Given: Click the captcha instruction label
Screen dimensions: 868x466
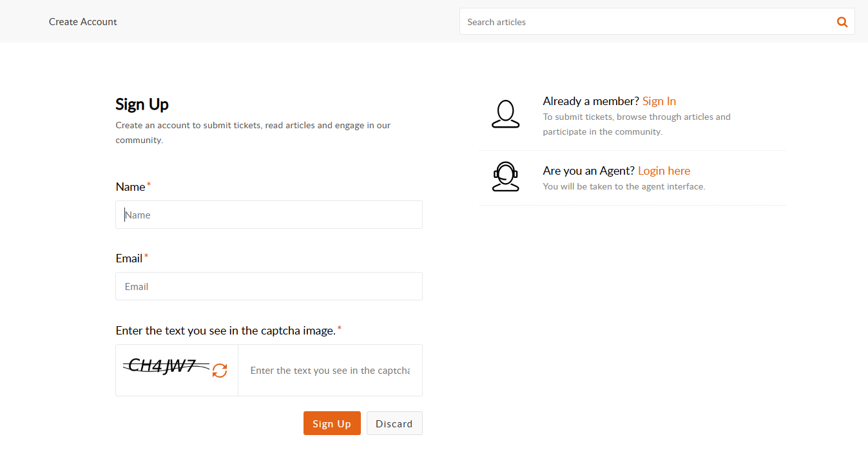Looking at the screenshot, I should [226, 331].
